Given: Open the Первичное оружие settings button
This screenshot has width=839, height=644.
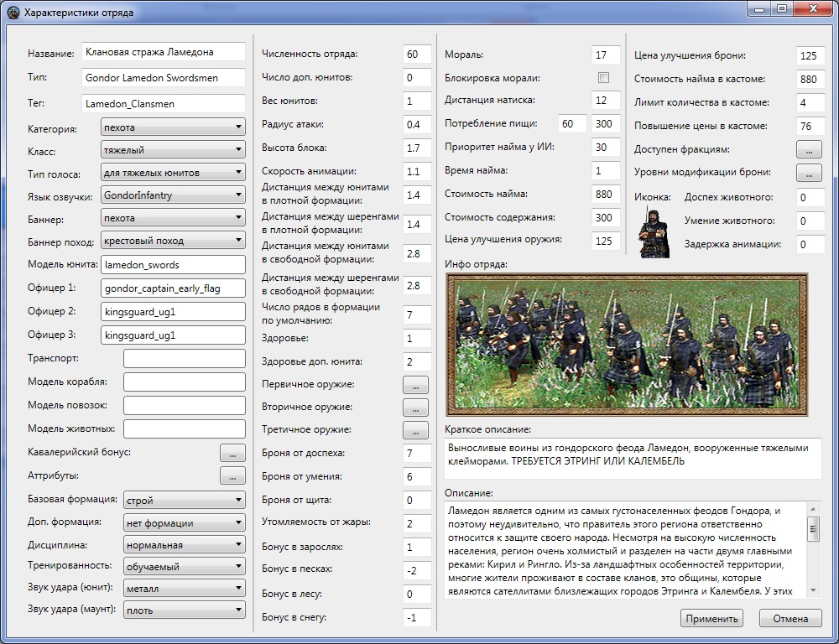Looking at the screenshot, I should 416,385.
